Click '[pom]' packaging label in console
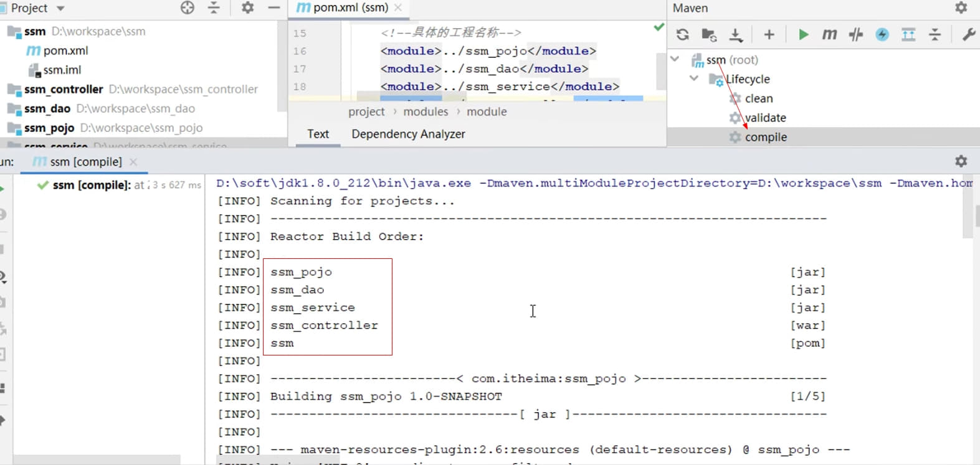Image resolution: width=980 pixels, height=465 pixels. click(807, 343)
